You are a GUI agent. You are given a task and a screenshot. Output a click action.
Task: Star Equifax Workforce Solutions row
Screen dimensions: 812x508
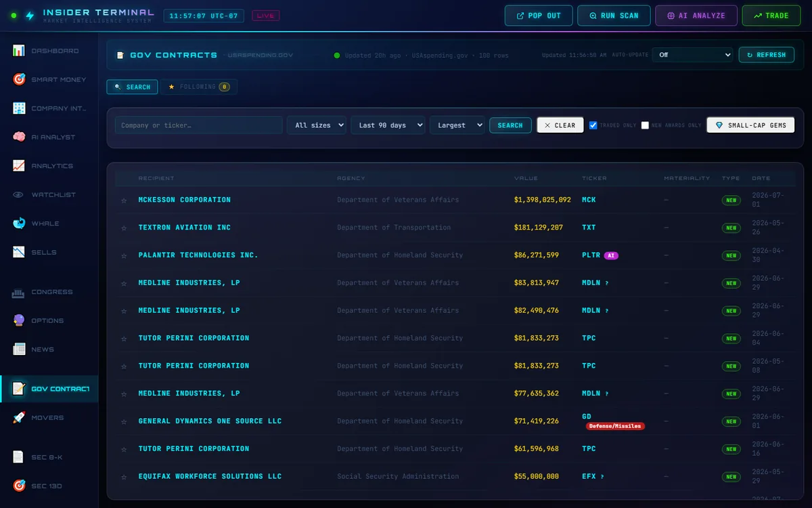[124, 477]
